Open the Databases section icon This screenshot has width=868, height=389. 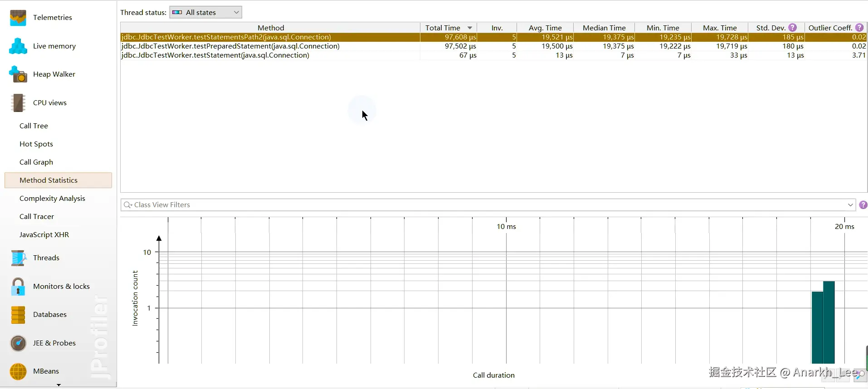[18, 315]
